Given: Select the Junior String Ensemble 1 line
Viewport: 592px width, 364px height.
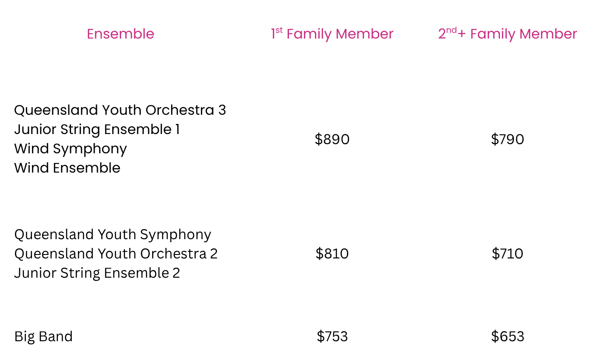Looking at the screenshot, I should click(x=97, y=130).
